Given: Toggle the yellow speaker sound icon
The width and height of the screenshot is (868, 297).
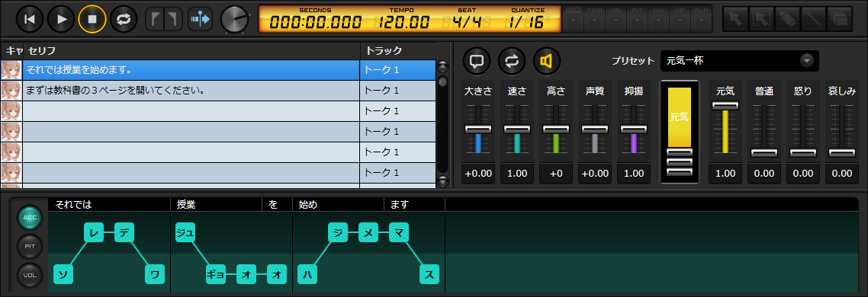Looking at the screenshot, I should (x=547, y=60).
